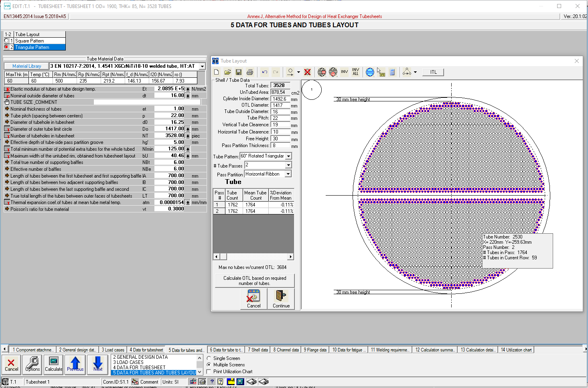Switch to 14 Utilization chart tab
The height and width of the screenshot is (388, 588).
(516, 350)
